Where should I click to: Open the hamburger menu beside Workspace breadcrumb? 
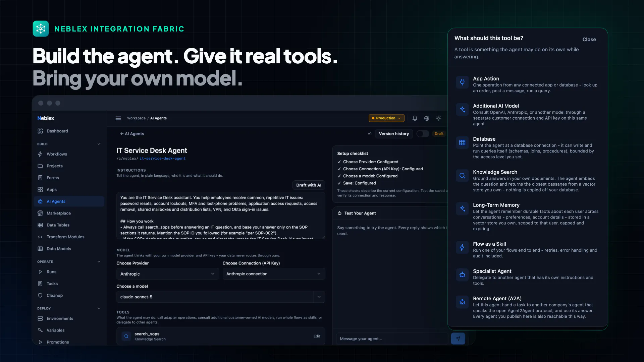pyautogui.click(x=118, y=118)
